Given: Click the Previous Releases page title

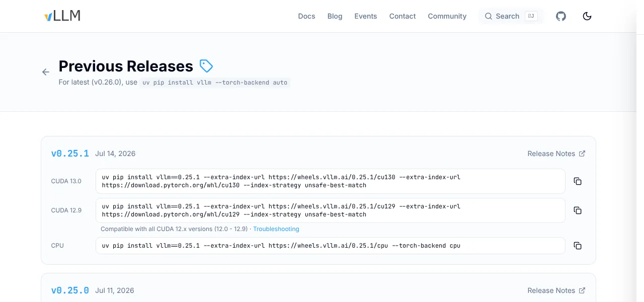Looking at the screenshot, I should (126, 66).
